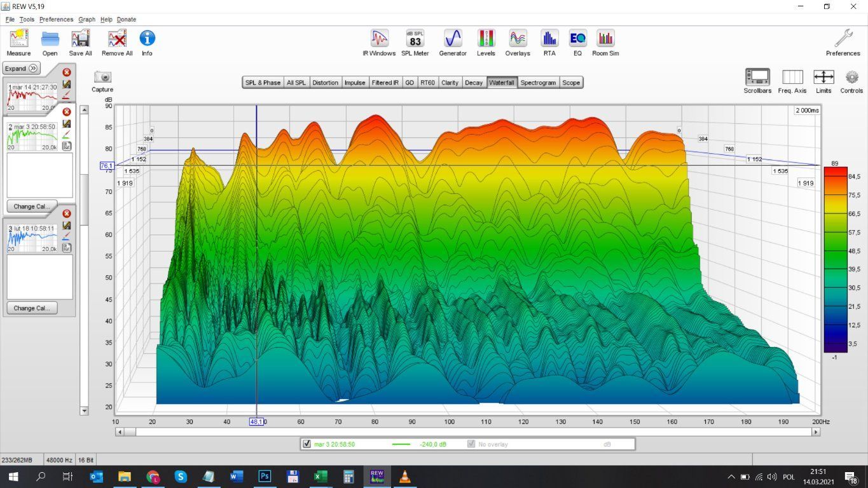Viewport: 868px width, 488px height.
Task: Switch to RT60 graph
Action: coord(428,83)
